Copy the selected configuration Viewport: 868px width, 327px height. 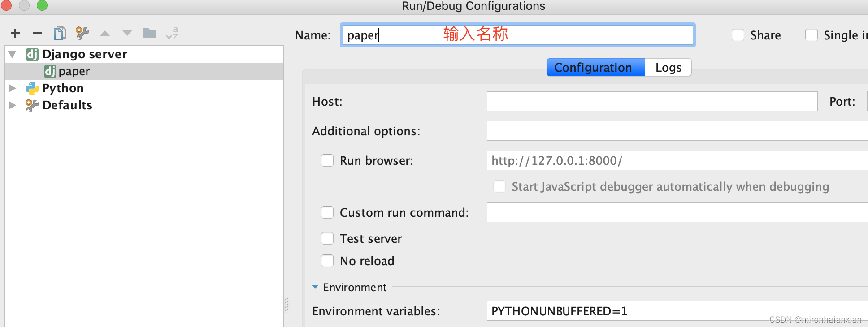pyautogui.click(x=60, y=33)
